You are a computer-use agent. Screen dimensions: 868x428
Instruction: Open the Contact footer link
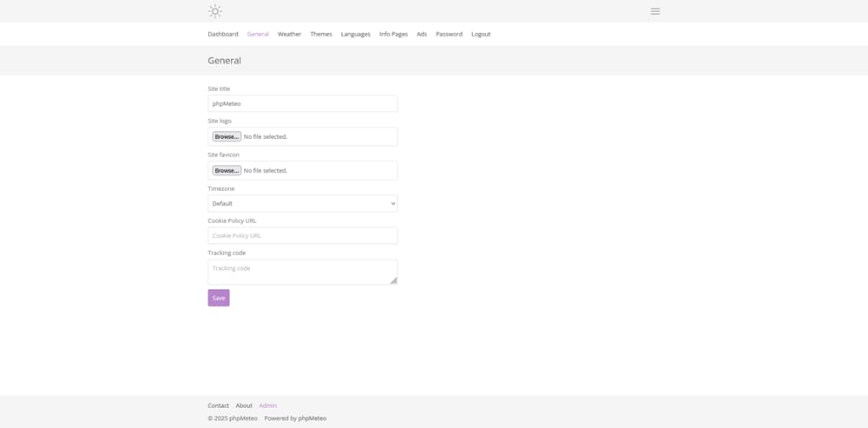tap(219, 405)
